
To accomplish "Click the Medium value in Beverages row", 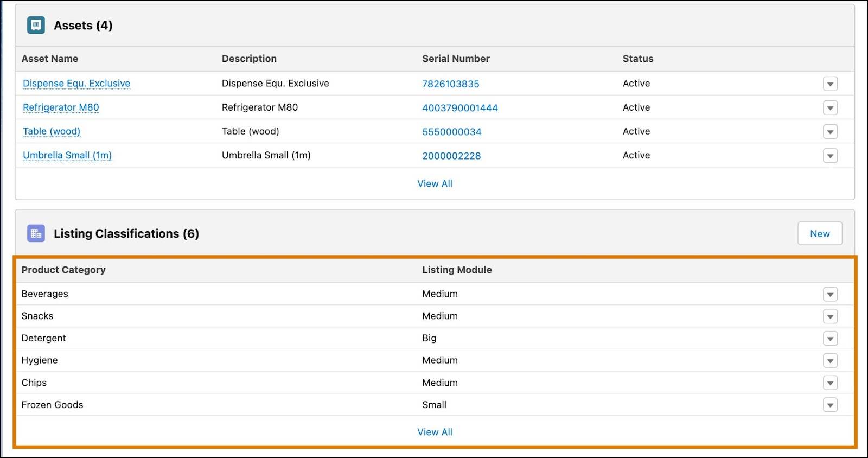I will click(x=440, y=294).
